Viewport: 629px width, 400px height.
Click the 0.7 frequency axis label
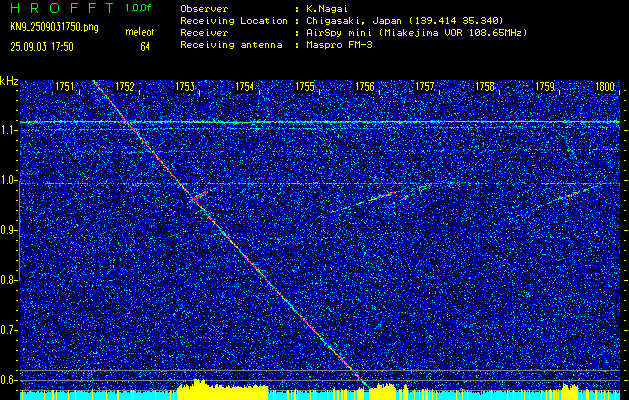[7, 330]
